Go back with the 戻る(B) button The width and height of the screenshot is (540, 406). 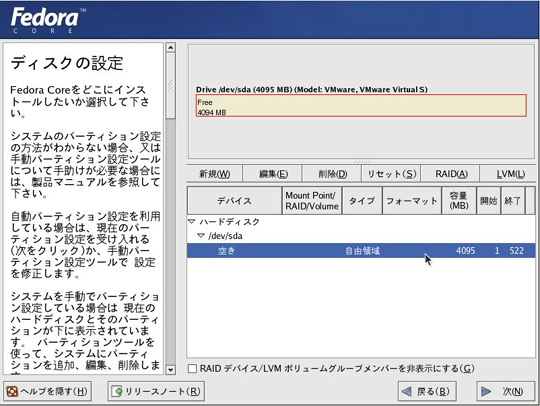pos(427,391)
